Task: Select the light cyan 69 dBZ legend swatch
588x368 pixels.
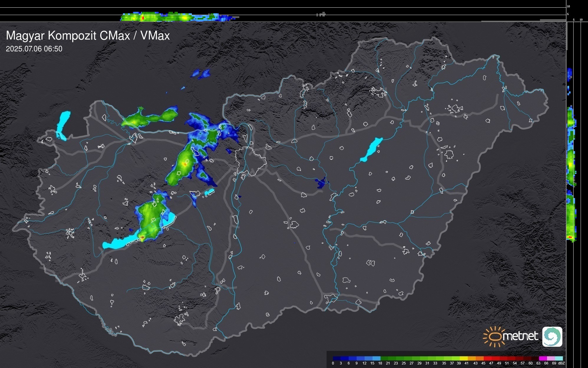Action: [x=559, y=359]
